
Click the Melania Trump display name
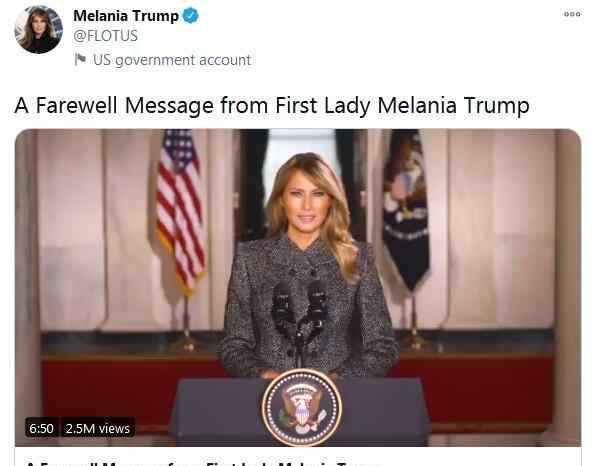[126, 16]
